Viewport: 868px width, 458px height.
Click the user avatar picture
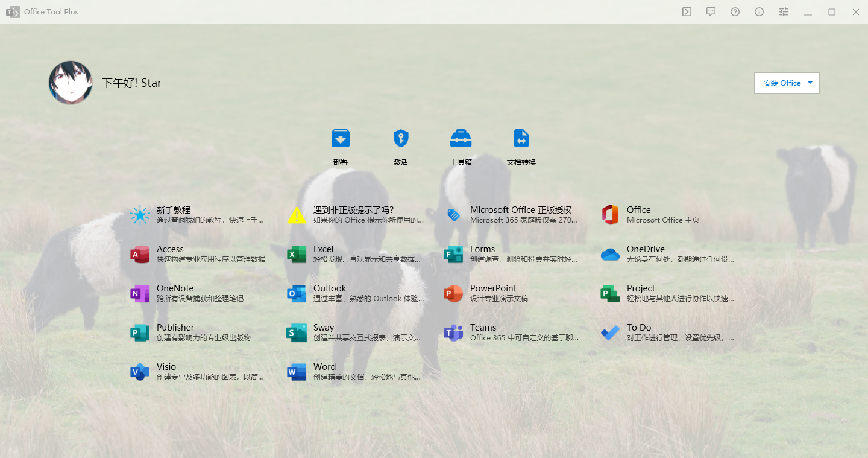71,83
